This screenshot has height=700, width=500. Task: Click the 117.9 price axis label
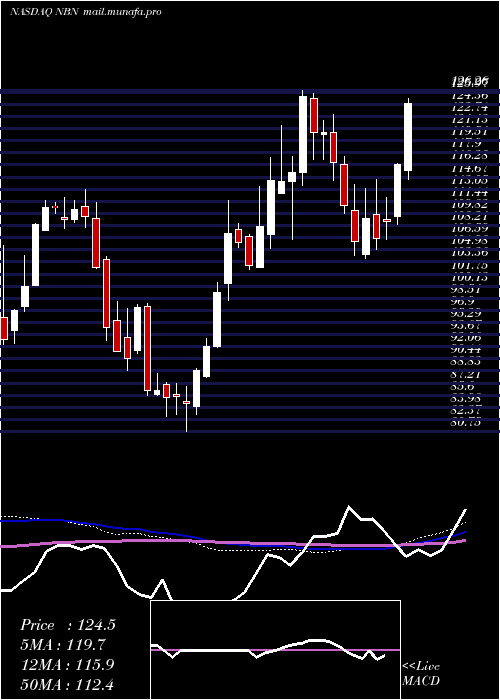tap(467, 143)
